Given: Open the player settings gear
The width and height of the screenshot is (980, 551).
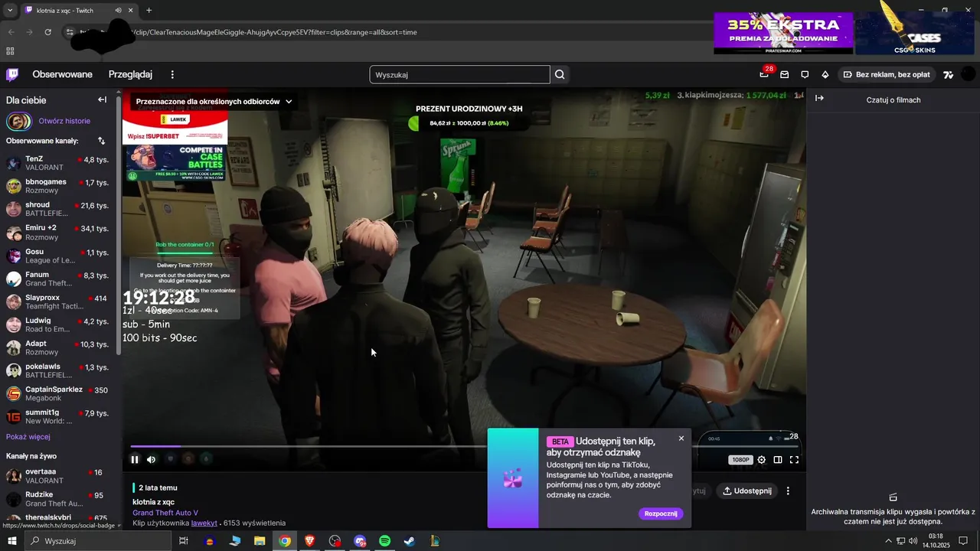Looking at the screenshot, I should (x=761, y=460).
